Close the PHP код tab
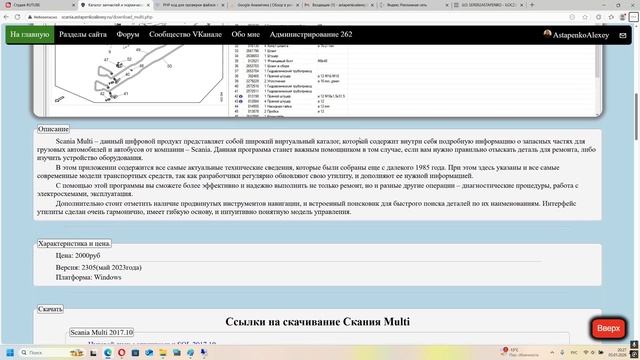This screenshot has height=360, width=640. coord(223,5)
